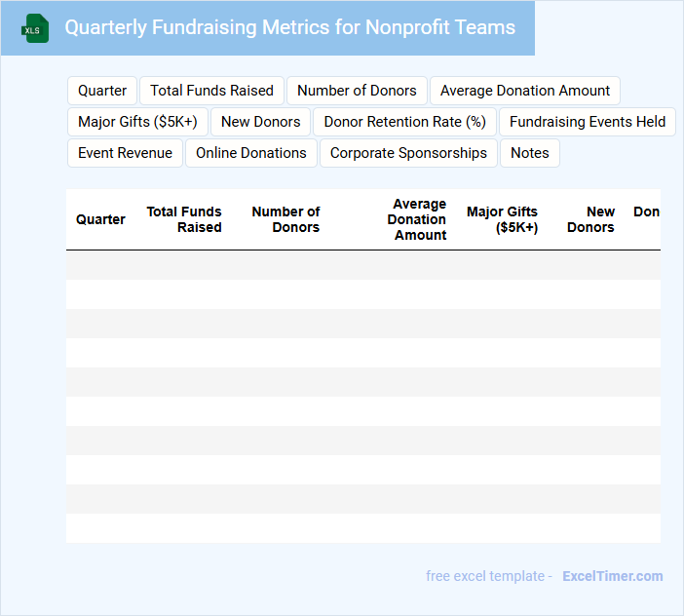Screen dimensions: 684x616
Task: Select the Fundraising Events Held tag
Action: (587, 122)
